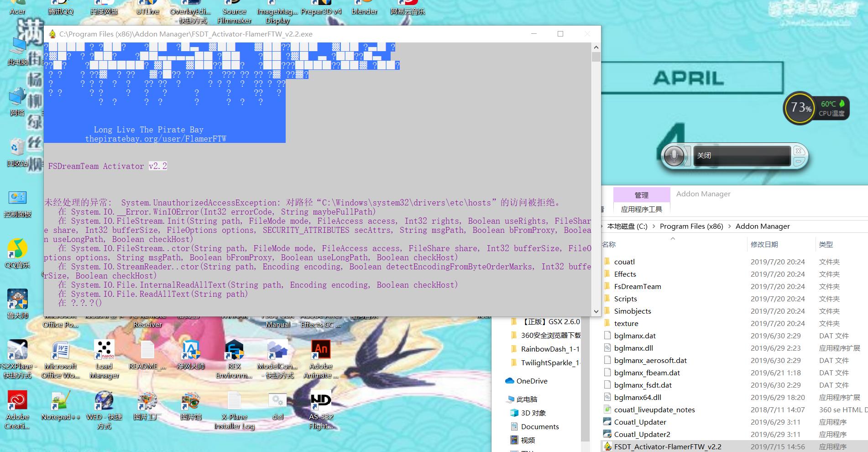Open ModelConverter shortcut icon
868x452 pixels.
[277, 359]
